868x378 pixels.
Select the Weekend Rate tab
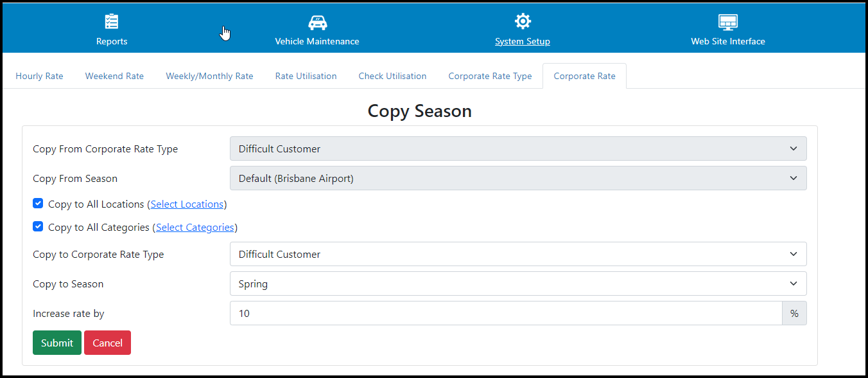tap(114, 76)
